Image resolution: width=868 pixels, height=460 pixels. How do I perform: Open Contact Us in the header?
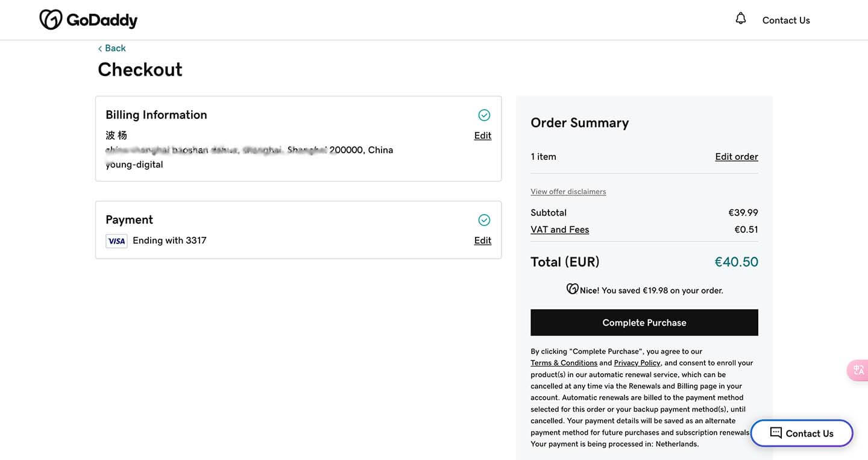click(786, 20)
